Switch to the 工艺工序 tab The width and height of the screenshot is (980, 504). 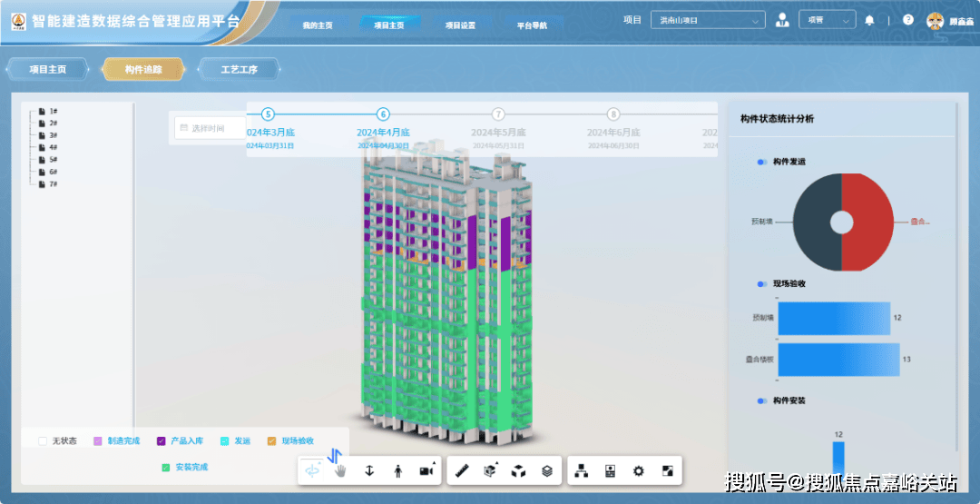240,69
